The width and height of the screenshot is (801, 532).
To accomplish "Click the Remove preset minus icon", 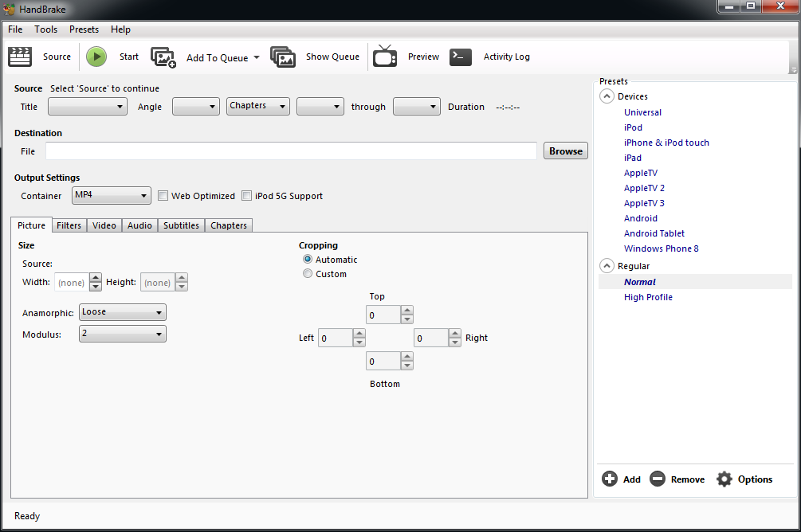I will tap(658, 479).
